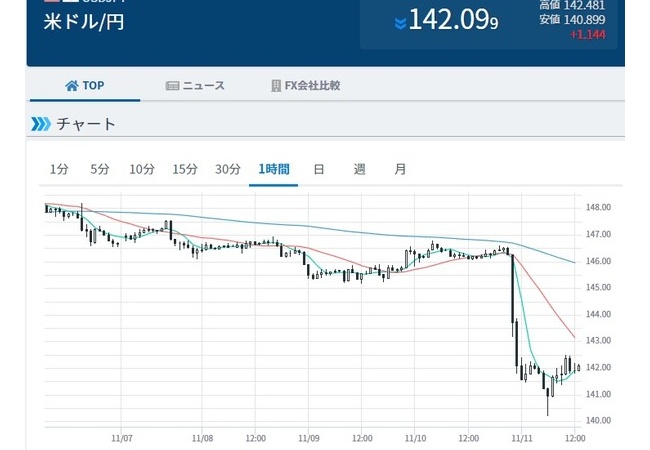Click the home icon beside TOP
This screenshot has height=450, width=650.
pyautogui.click(x=71, y=86)
